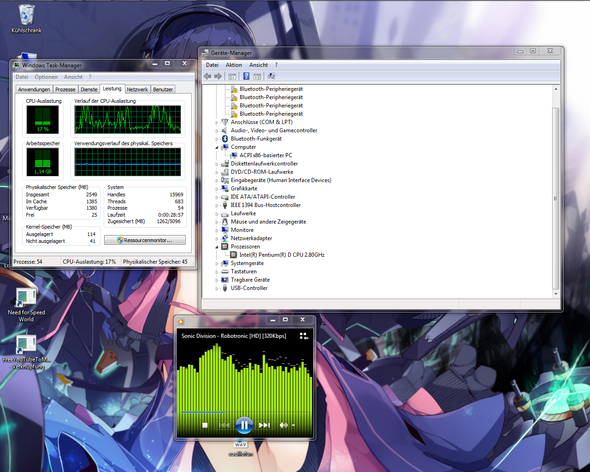Expand Eingabegeräte (Human Interface Devices) node
Screen dimensions: 590x472
coord(217,180)
